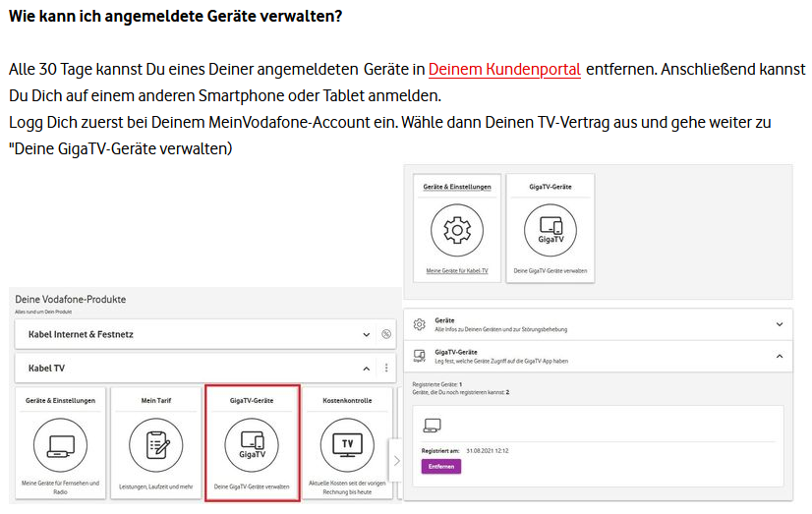The image size is (812, 514).
Task: Click the large gear icon in the Geräte & Einstellungen tile
Action: tap(457, 231)
